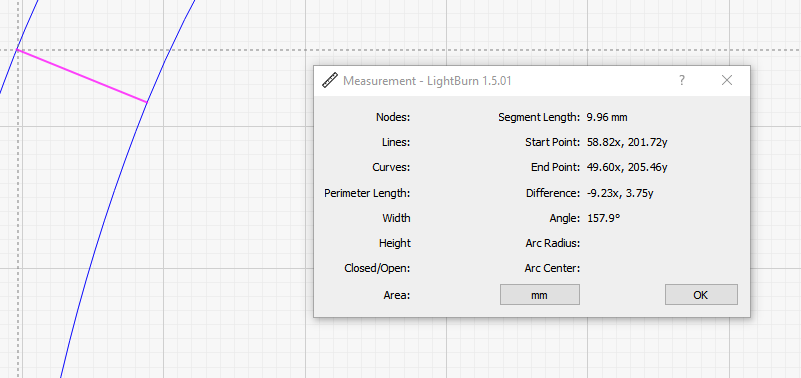Click the ruler icon in Measurement title bar
This screenshot has height=378, width=801.
330,81
